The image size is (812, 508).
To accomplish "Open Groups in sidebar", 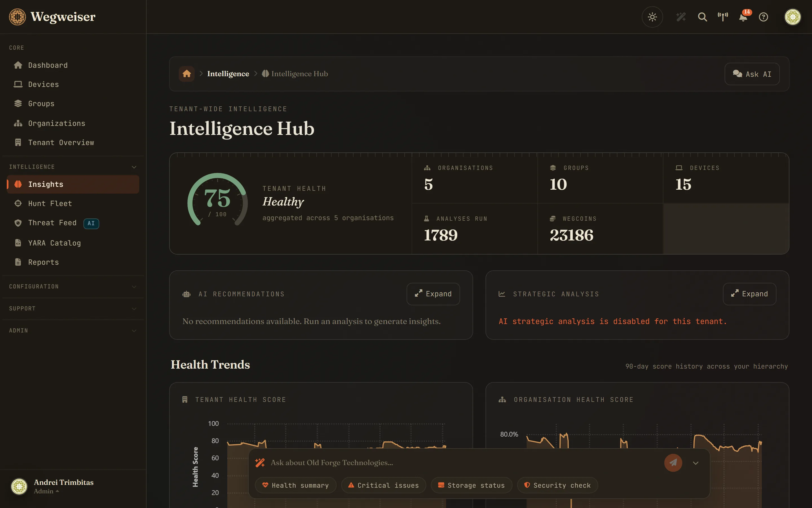I will click(73, 104).
